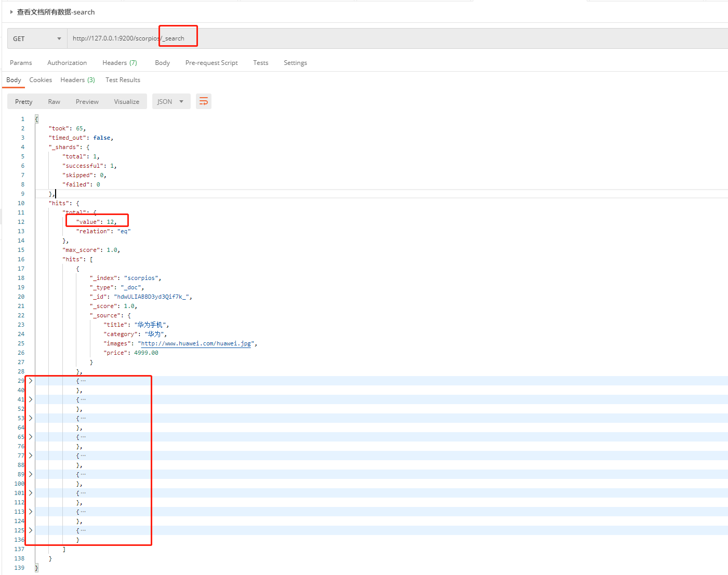Expand the folded block at line 41
Viewport: 728px width, 575px height.
31,399
